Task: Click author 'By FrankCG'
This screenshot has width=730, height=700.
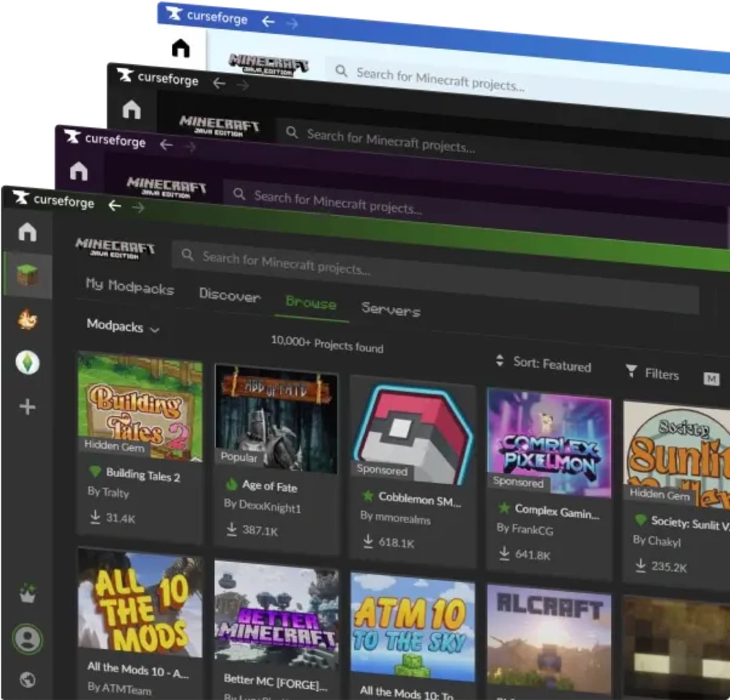Action: (525, 529)
